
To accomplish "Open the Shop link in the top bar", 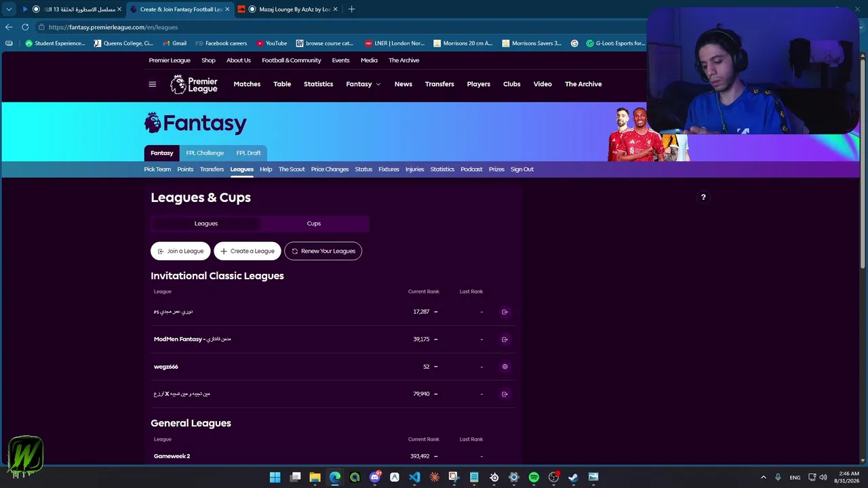I will coord(208,60).
